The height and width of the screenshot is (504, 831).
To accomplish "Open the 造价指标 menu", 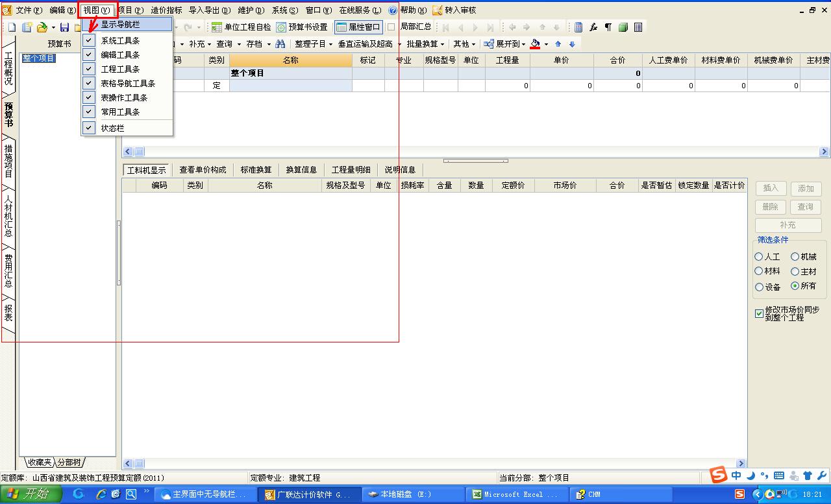I will click(x=166, y=10).
